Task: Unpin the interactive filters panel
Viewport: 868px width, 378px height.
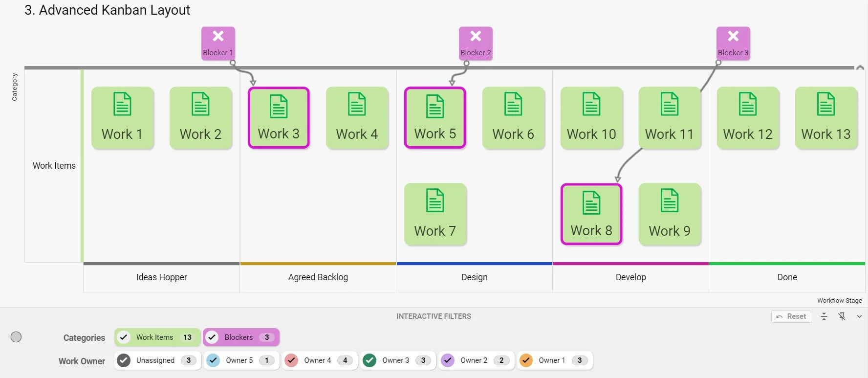Action: (x=842, y=316)
